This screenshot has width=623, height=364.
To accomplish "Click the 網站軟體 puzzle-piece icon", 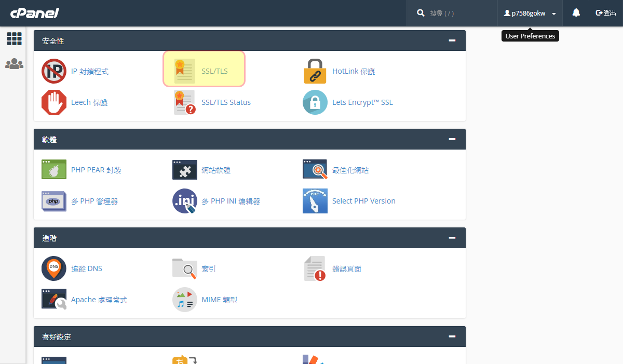I will pyautogui.click(x=185, y=170).
